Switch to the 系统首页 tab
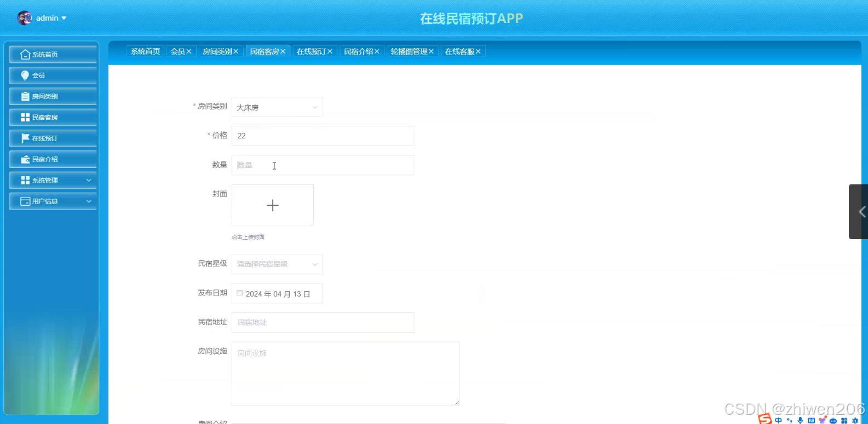Screen dimensions: 868x424 click(146, 51)
